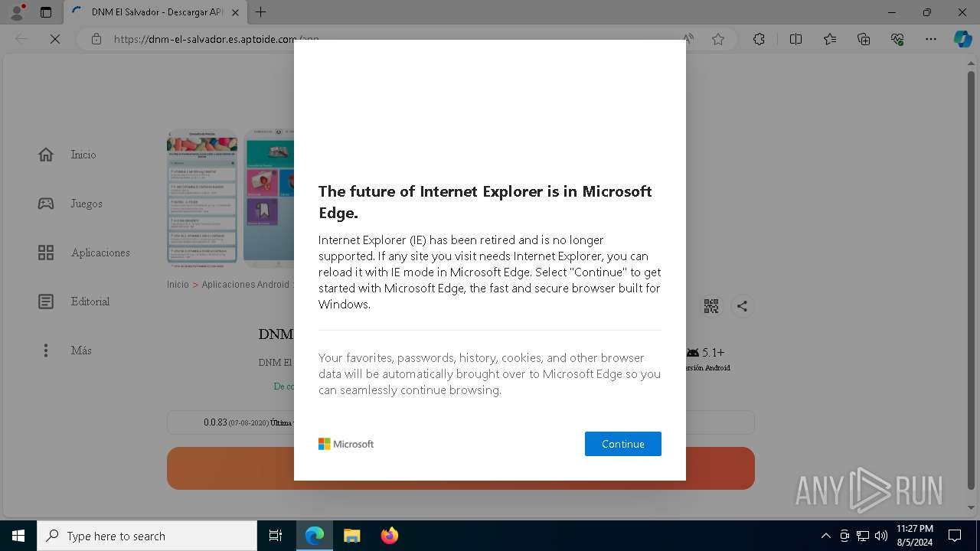Open Firefox from the taskbar

point(390,536)
